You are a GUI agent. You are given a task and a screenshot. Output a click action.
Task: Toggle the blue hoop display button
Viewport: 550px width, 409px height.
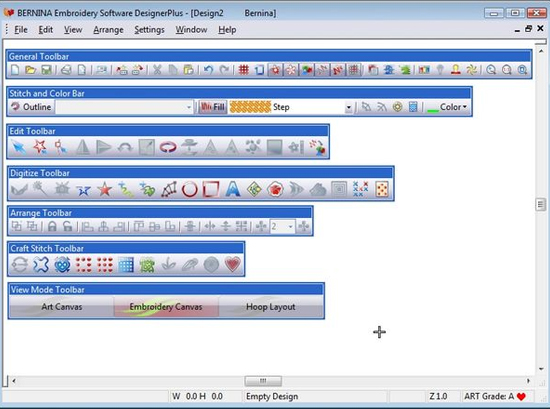tap(259, 70)
